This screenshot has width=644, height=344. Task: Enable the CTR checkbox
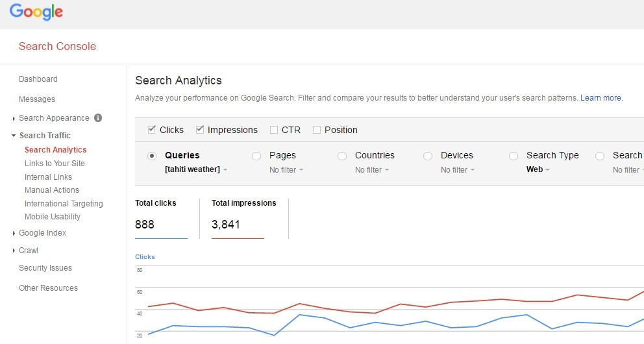click(x=274, y=130)
